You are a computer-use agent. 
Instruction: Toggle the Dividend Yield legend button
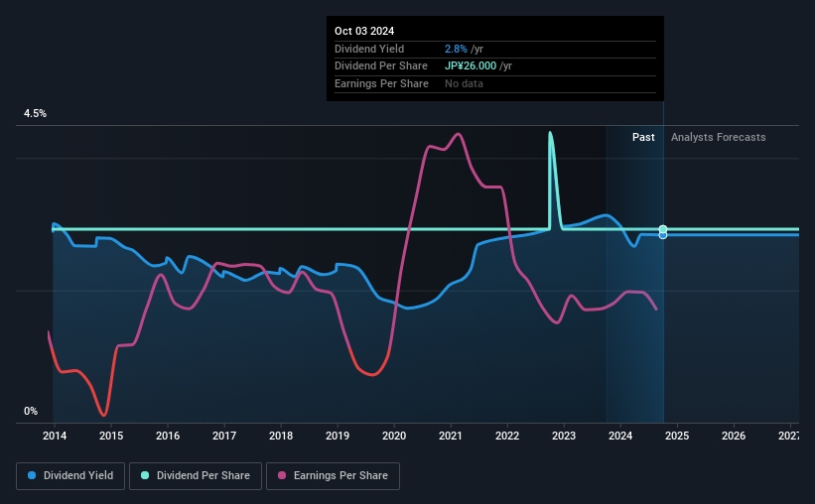[x=70, y=476]
